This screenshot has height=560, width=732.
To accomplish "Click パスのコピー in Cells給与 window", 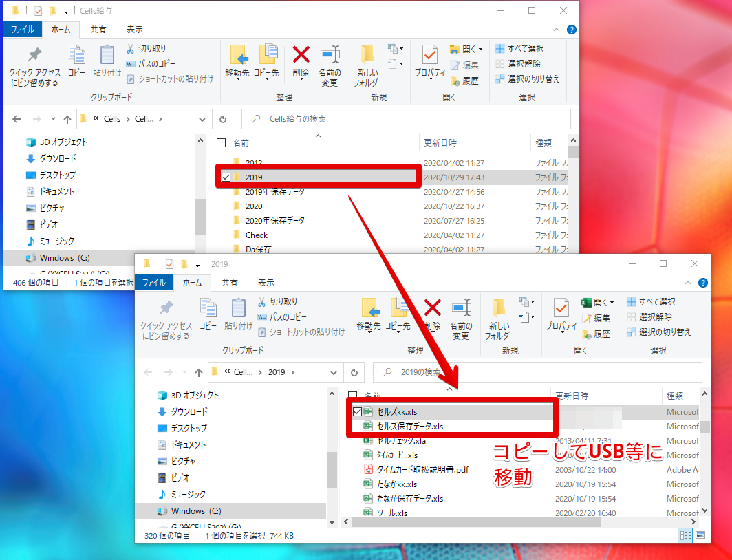I will [x=151, y=63].
